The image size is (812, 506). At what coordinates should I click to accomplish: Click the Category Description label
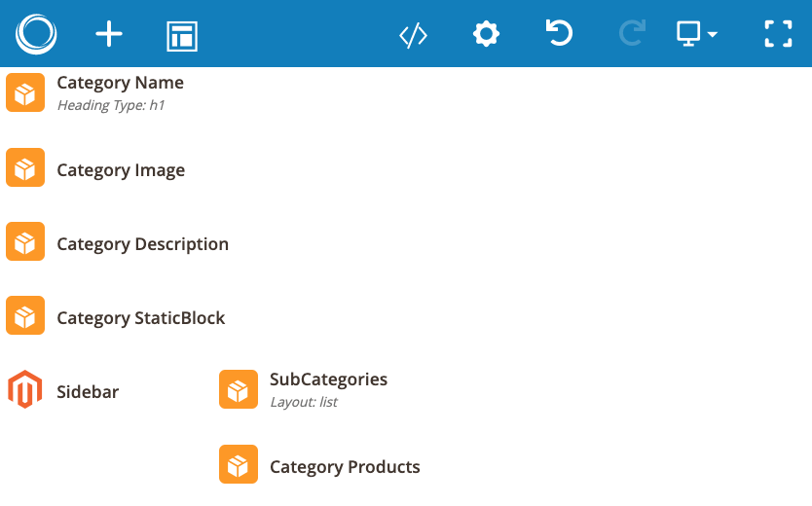pos(142,244)
